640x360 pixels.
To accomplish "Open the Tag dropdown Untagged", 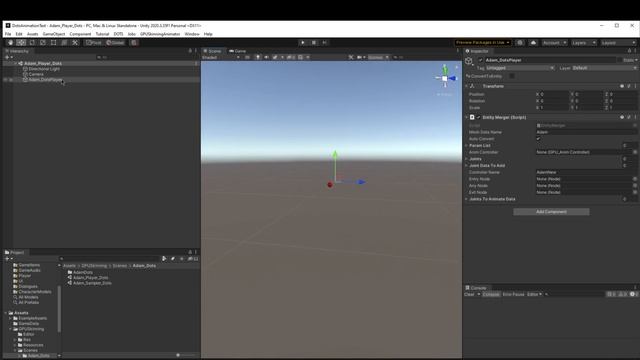I will point(520,68).
